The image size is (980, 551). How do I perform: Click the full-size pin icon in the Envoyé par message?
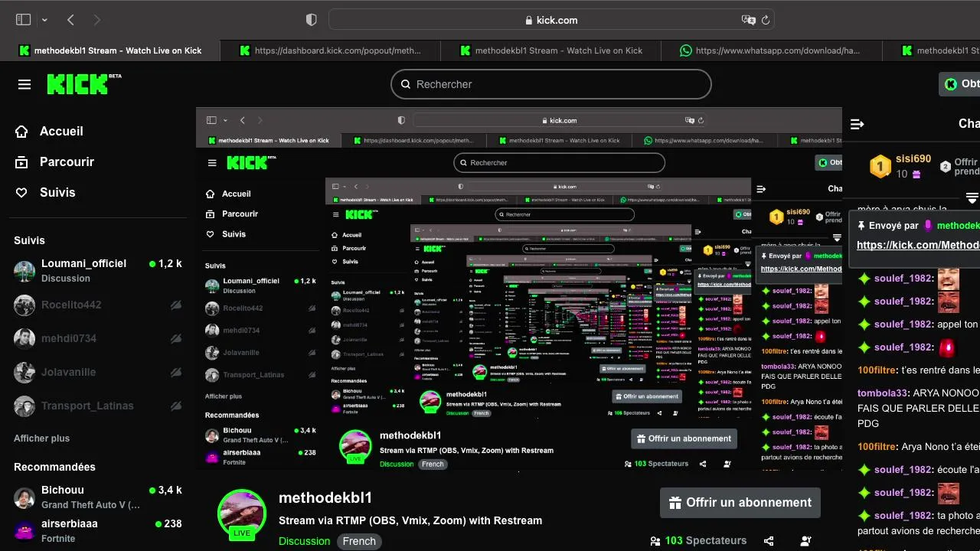click(x=861, y=226)
